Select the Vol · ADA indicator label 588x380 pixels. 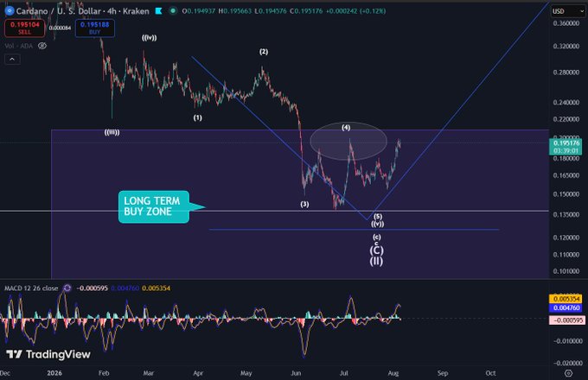pyautogui.click(x=19, y=46)
